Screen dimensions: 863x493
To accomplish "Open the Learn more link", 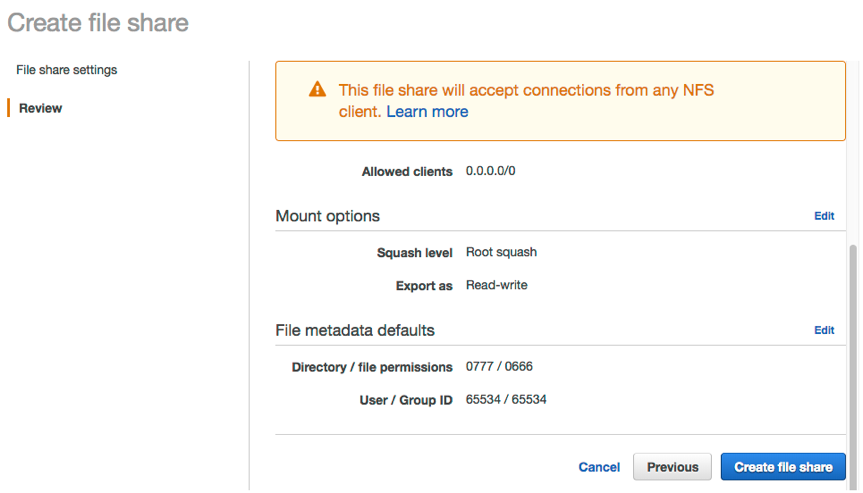I will 427,112.
